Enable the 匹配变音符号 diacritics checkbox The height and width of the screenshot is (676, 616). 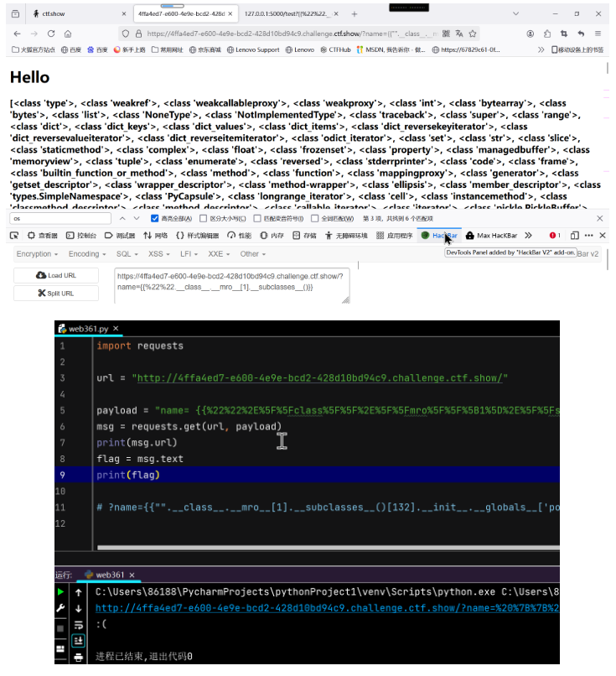[257, 219]
